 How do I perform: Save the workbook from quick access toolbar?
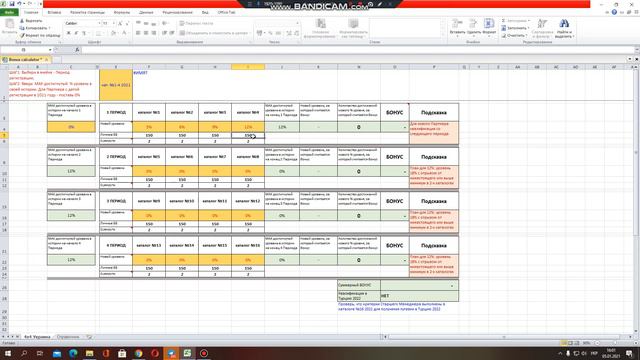(11, 4)
